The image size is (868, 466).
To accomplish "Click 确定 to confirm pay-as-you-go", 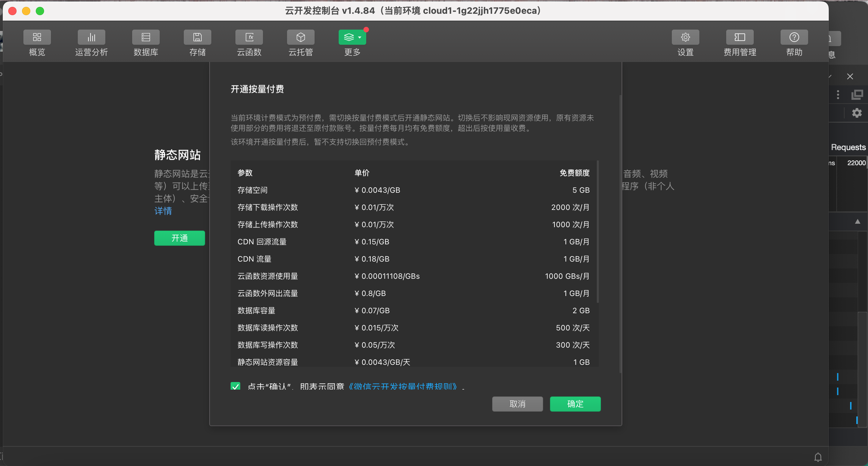I will (x=575, y=404).
